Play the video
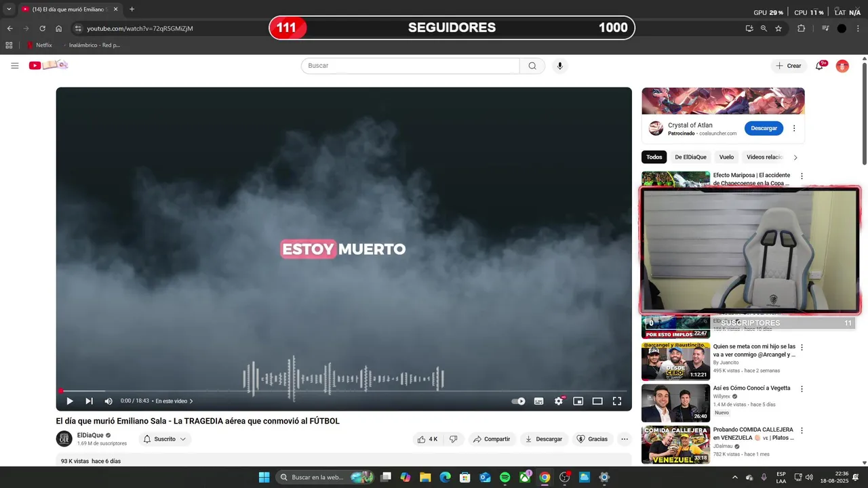This screenshot has height=488, width=868. tap(69, 401)
